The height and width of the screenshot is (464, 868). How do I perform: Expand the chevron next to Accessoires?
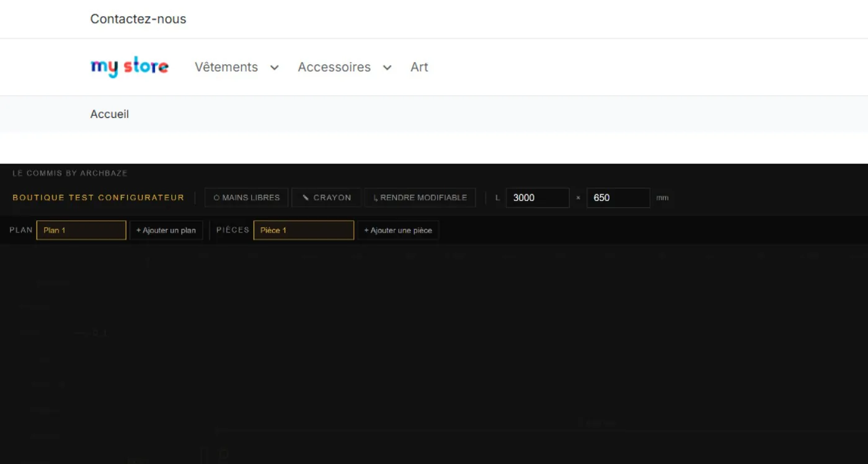(x=387, y=68)
